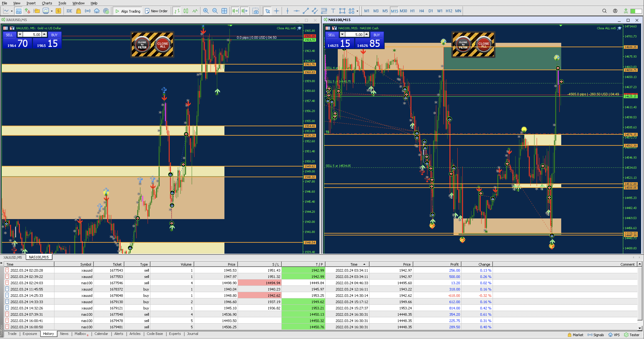
Task: Select the crosshair cursor tool
Action: [x=277, y=11]
